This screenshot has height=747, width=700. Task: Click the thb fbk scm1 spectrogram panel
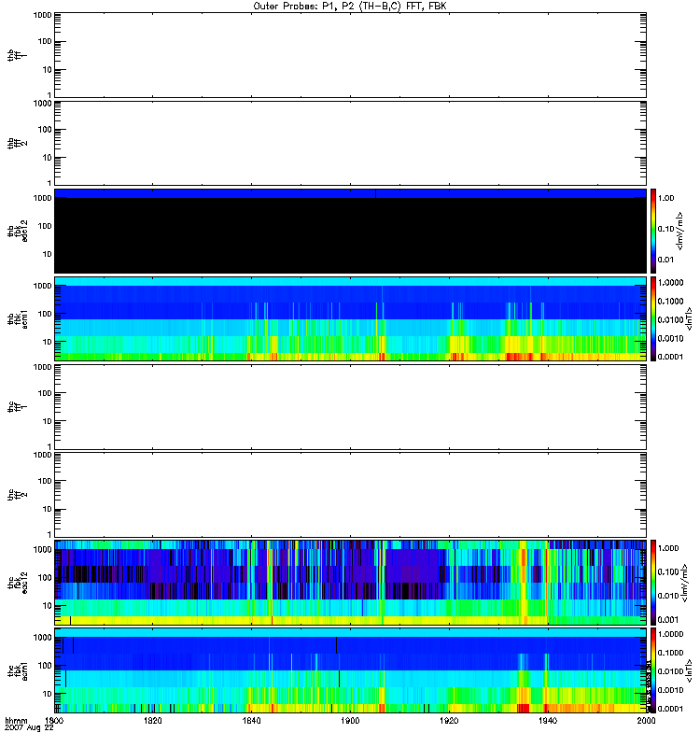350,319
